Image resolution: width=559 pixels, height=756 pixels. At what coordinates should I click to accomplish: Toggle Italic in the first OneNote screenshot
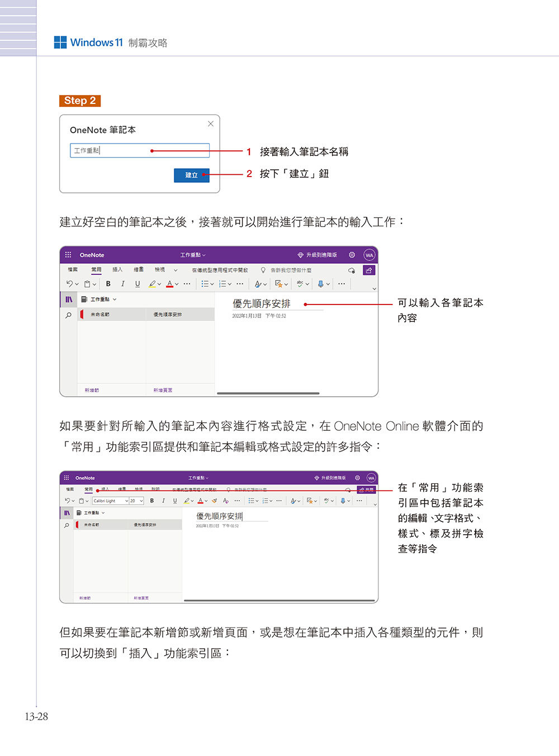click(123, 284)
